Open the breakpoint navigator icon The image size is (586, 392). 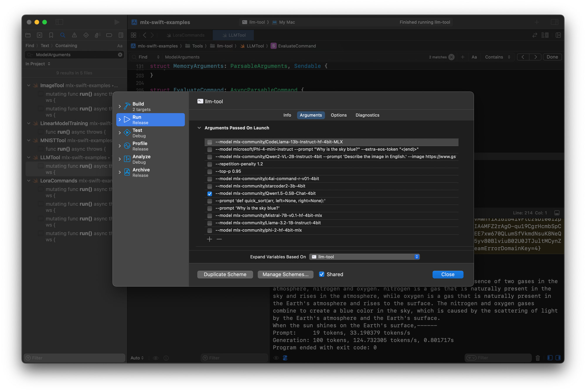(109, 35)
